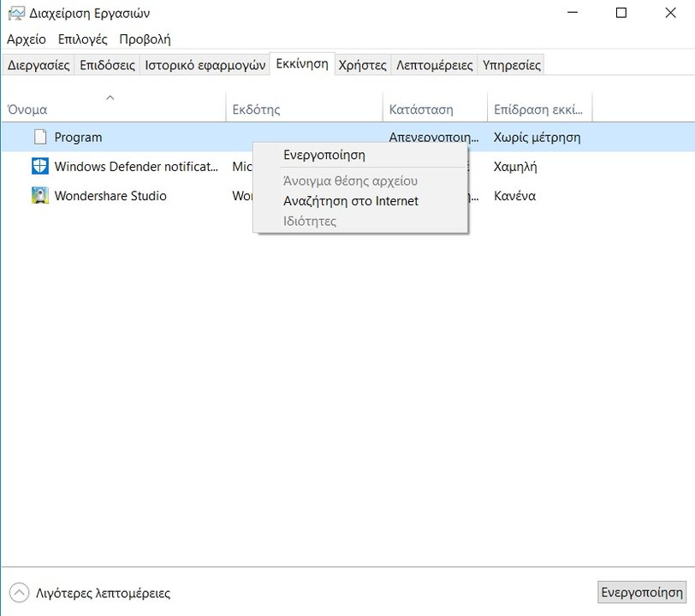Click the blank Program file icon
695x616 pixels.
(39, 137)
